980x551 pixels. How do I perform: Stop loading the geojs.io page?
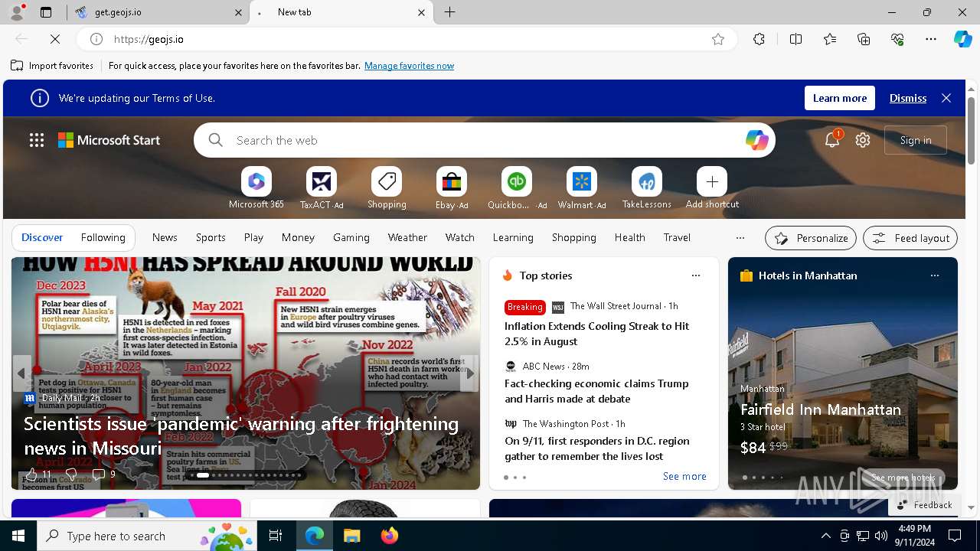(x=56, y=39)
